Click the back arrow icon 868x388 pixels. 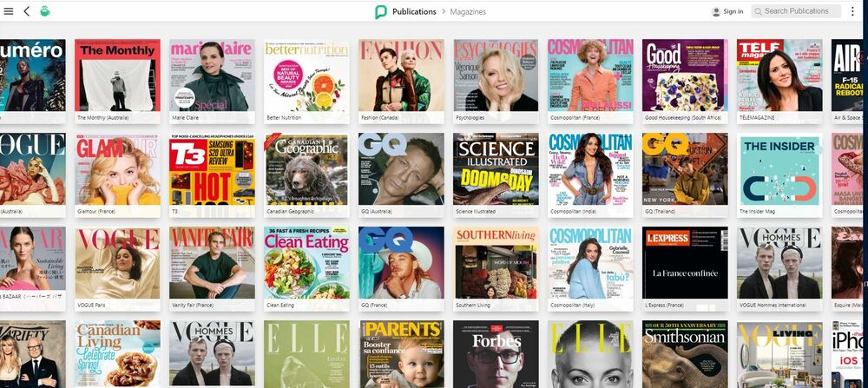27,11
